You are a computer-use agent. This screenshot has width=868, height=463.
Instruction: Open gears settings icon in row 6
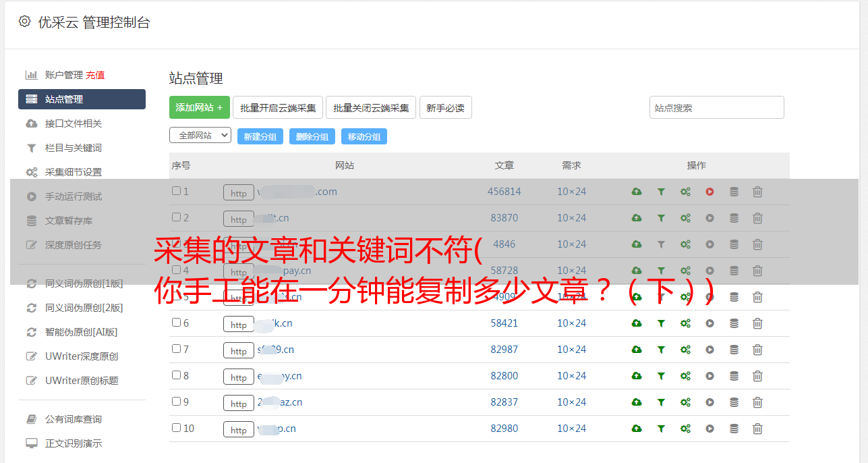(x=685, y=323)
